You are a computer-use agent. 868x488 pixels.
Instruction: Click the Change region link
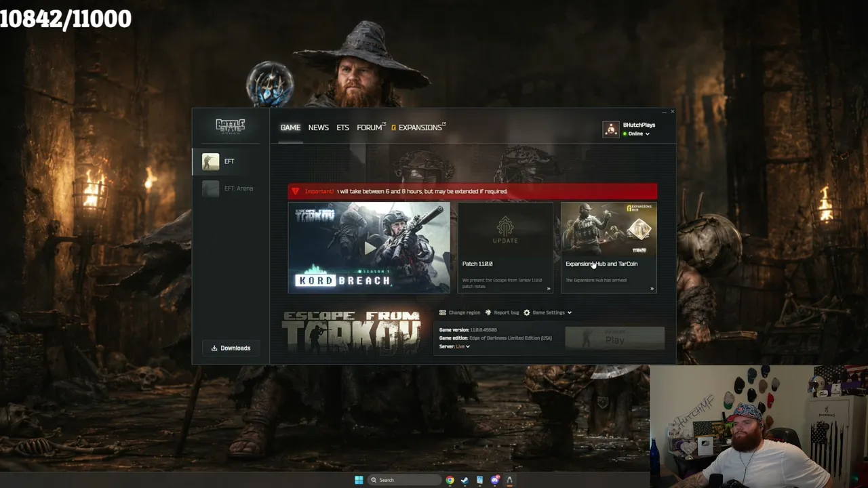point(464,312)
